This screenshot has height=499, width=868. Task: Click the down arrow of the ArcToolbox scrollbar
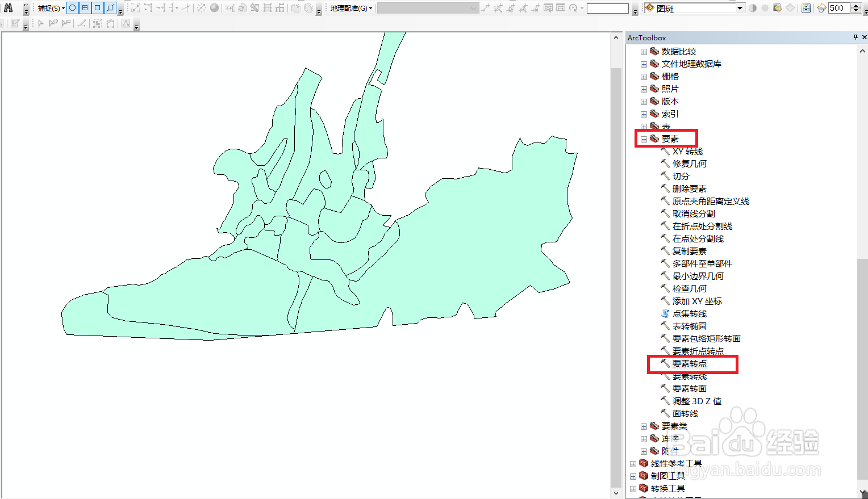[x=862, y=493]
